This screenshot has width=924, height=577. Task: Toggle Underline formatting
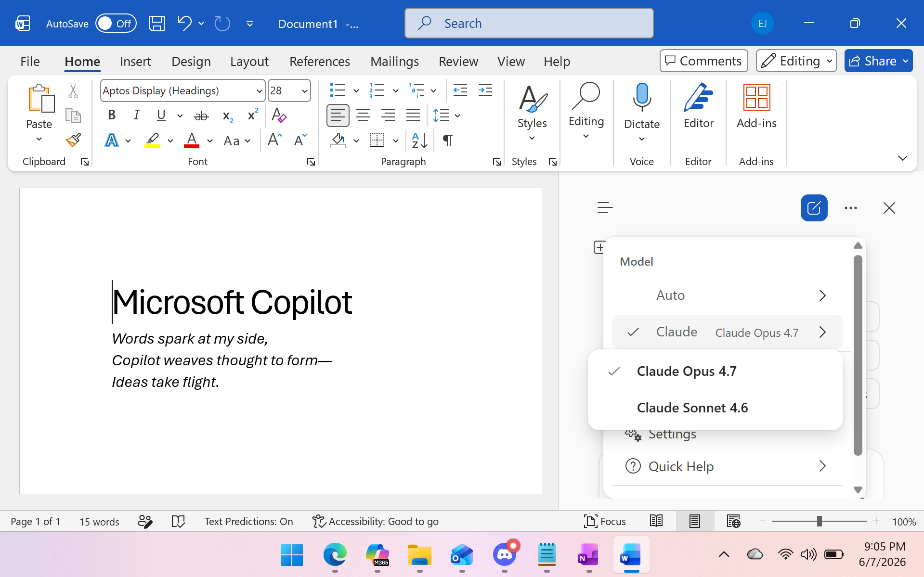[x=161, y=115]
